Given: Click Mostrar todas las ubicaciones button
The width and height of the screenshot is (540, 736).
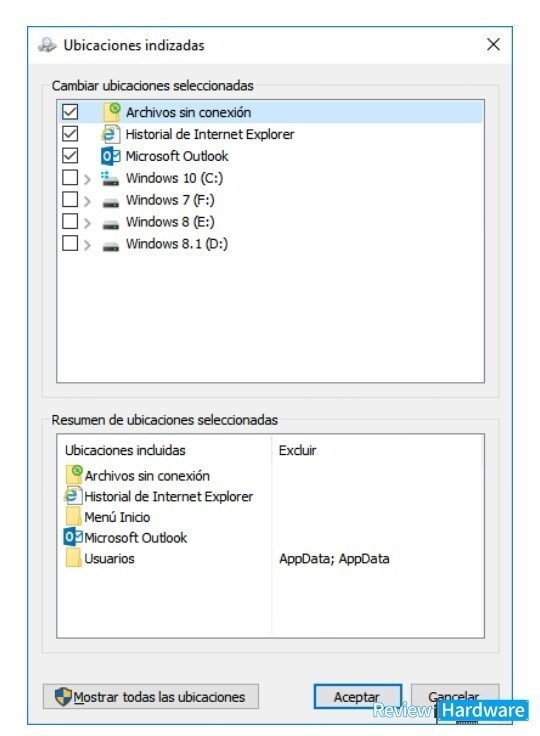Looking at the screenshot, I should (x=151, y=697).
